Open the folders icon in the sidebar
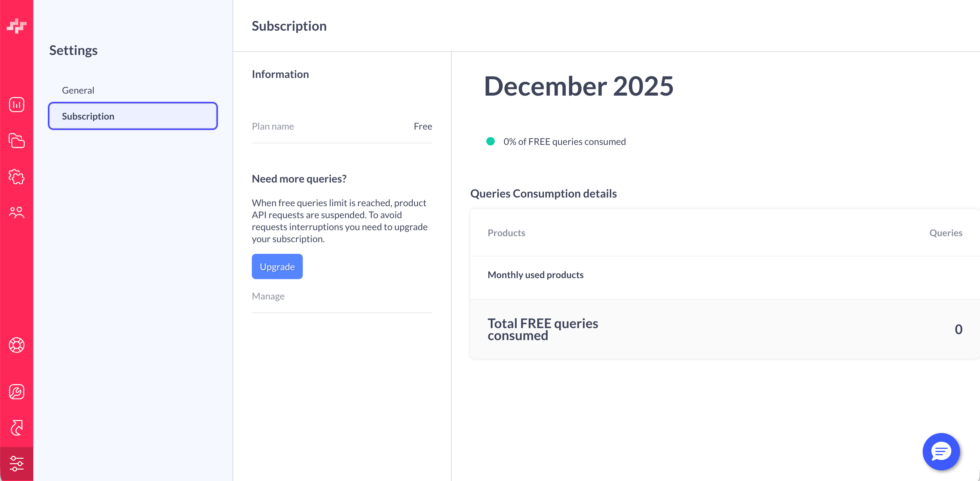Viewport: 980px width, 481px height. [17, 141]
